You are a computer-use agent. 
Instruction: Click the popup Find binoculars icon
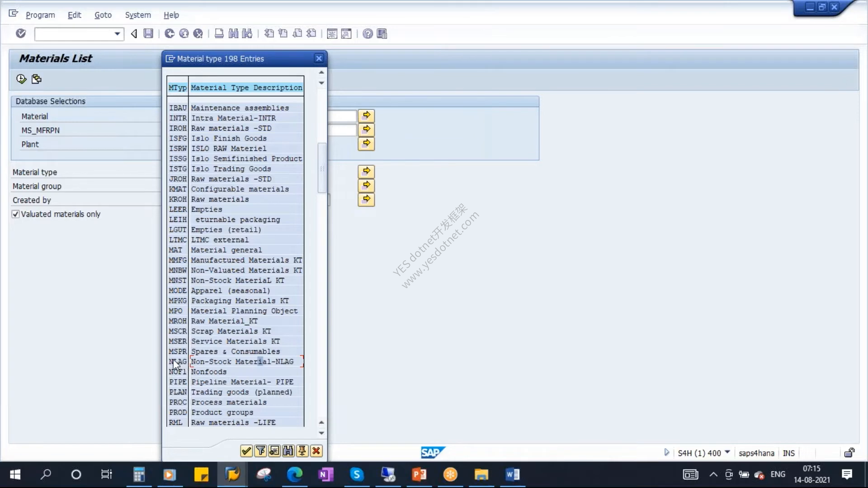pyautogui.click(x=288, y=450)
